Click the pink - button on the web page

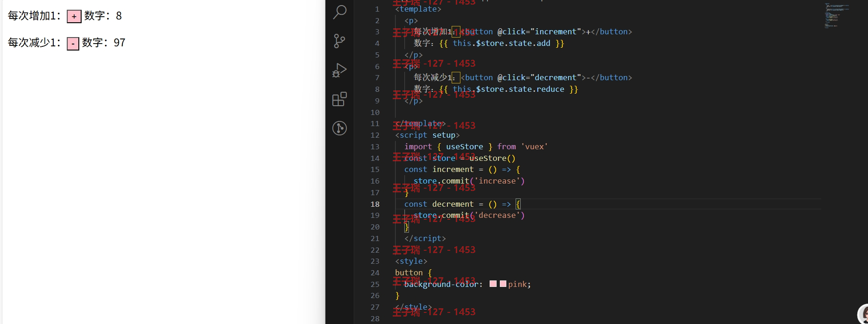tap(73, 44)
